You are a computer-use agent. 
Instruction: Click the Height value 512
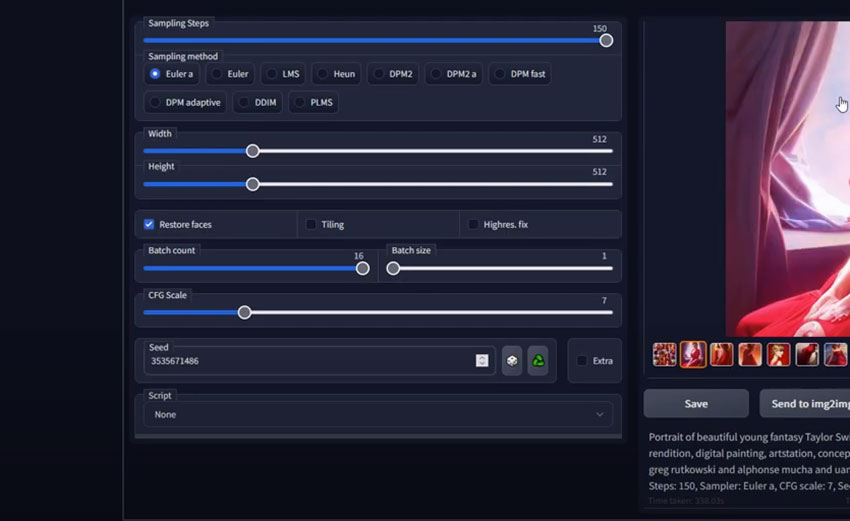(600, 172)
